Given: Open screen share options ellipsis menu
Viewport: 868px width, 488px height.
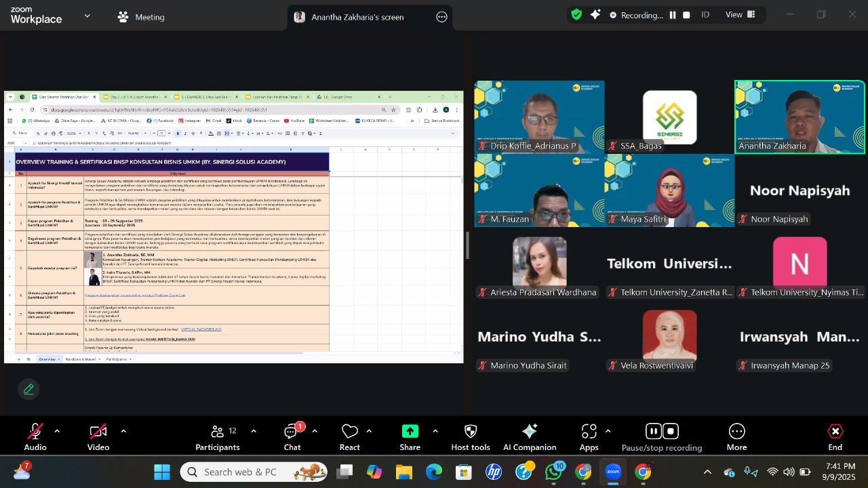Looking at the screenshot, I should pos(441,17).
